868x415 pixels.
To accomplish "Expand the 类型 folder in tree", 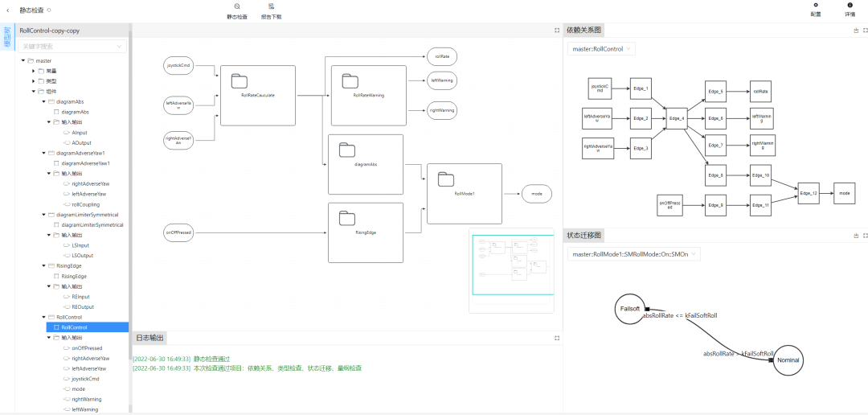I will point(33,81).
